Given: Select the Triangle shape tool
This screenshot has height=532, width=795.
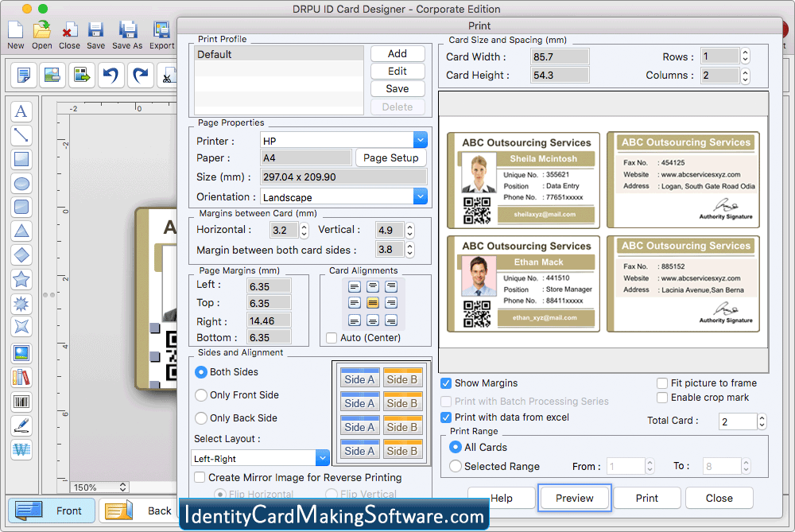Looking at the screenshot, I should (21, 231).
